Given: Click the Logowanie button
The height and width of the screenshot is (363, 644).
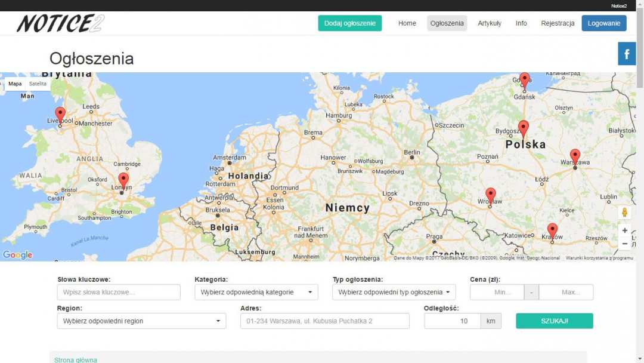Looking at the screenshot, I should pyautogui.click(x=603, y=23).
